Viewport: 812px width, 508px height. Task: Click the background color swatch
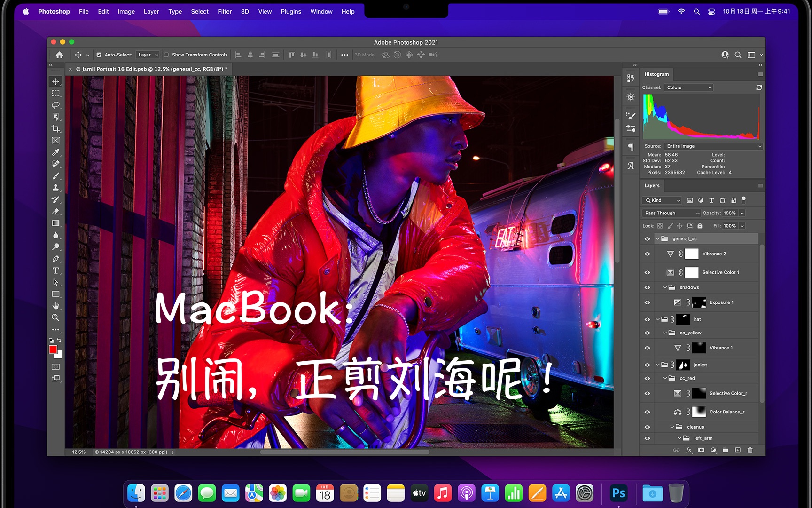59,355
